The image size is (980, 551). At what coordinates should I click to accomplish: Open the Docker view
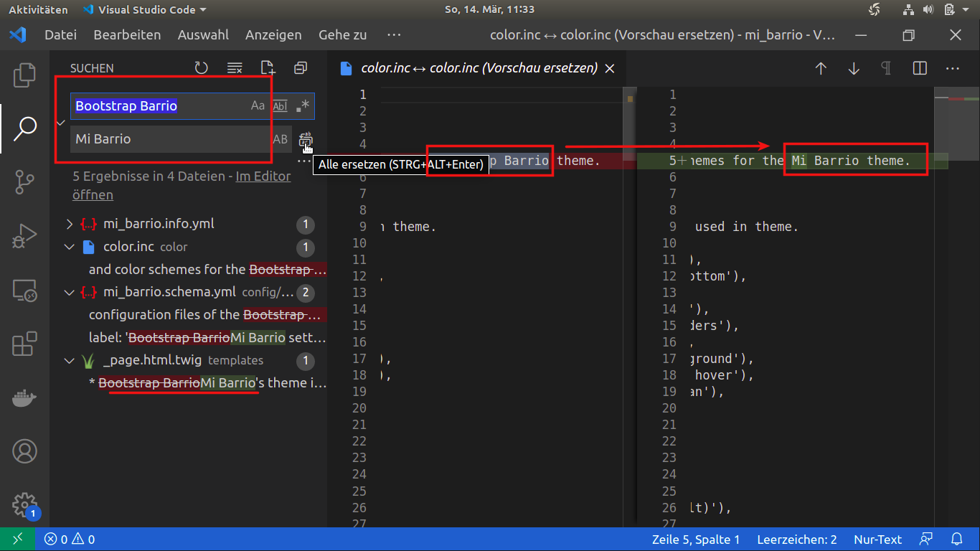coord(24,397)
